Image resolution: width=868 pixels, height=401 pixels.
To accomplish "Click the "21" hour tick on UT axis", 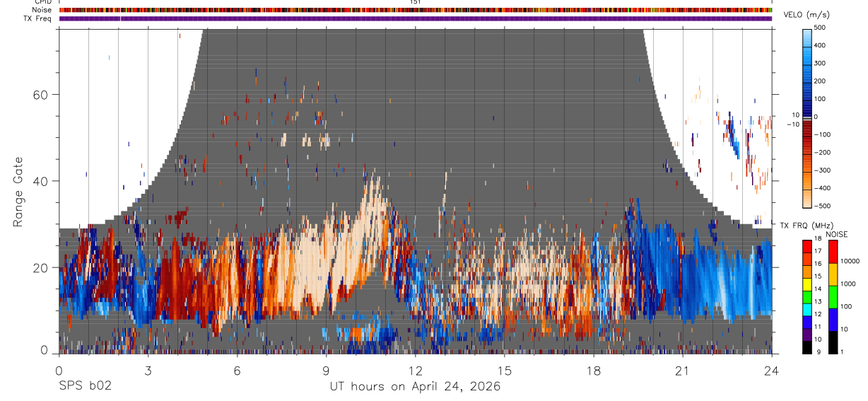I will 683,370.
